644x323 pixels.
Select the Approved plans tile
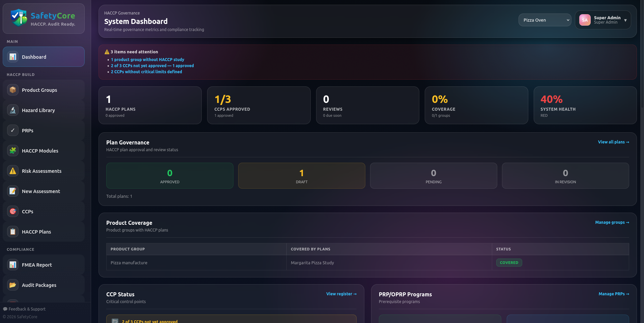[x=170, y=176]
